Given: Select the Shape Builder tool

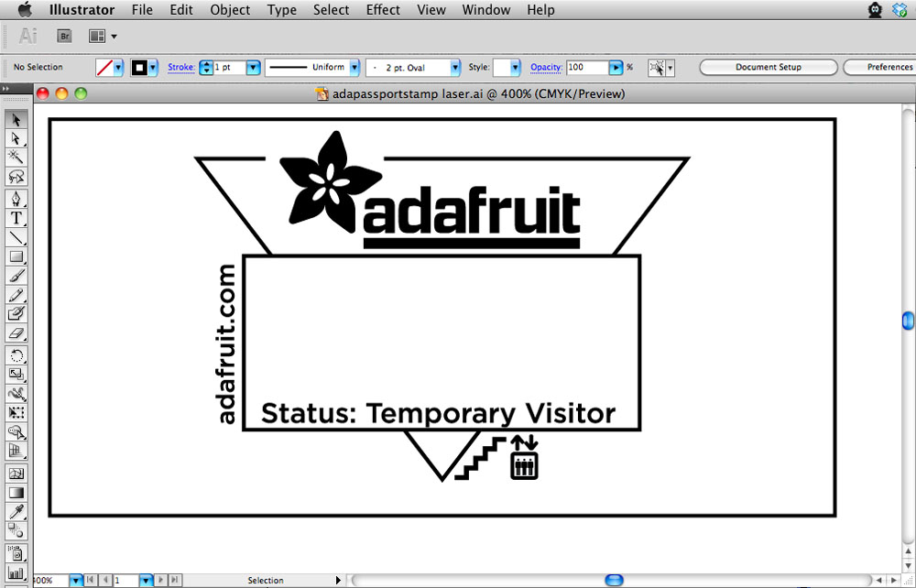Looking at the screenshot, I should point(16,432).
